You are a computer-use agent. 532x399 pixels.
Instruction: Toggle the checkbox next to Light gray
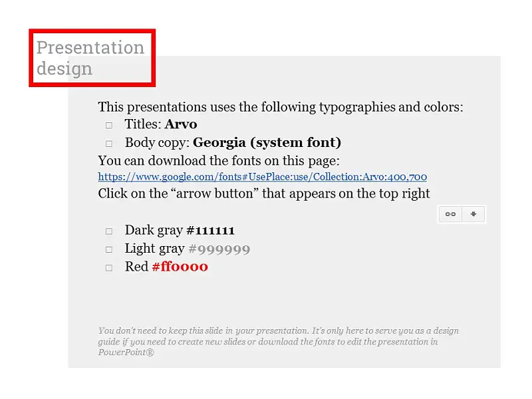(109, 250)
